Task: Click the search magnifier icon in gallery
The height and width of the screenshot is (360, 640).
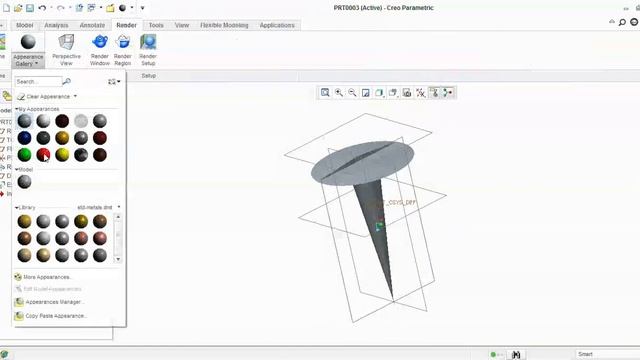Action: 67,82
